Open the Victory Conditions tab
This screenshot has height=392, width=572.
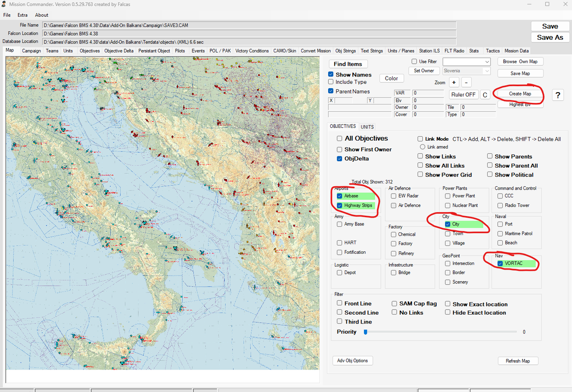(x=252, y=50)
